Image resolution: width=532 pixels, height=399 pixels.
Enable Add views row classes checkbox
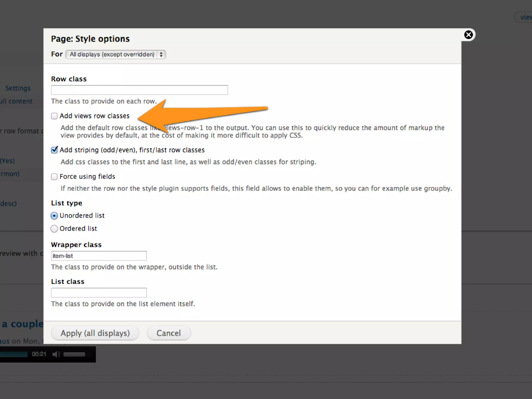click(x=54, y=116)
